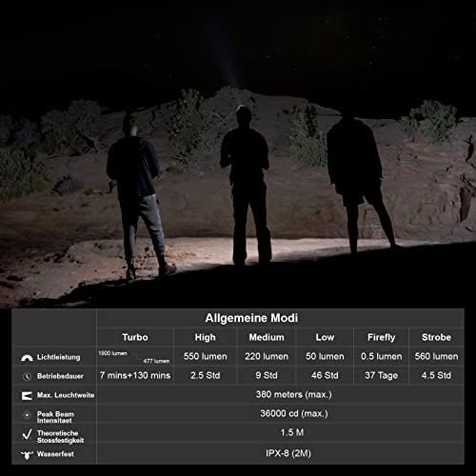Select the Firefly mode header
The width and height of the screenshot is (476, 476).
(x=382, y=337)
